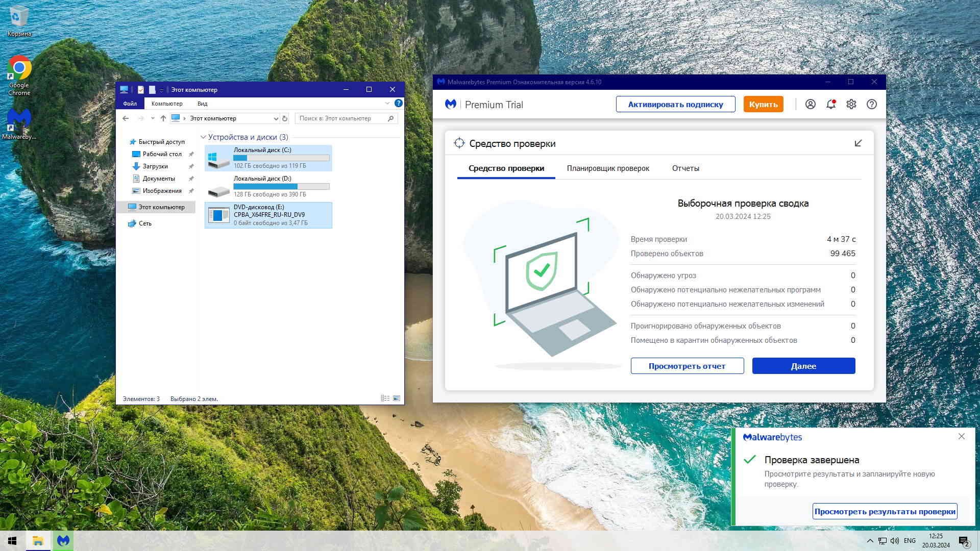Open the Malwarebytes notifications bell
This screenshot has width=980, height=551.
[831, 104]
